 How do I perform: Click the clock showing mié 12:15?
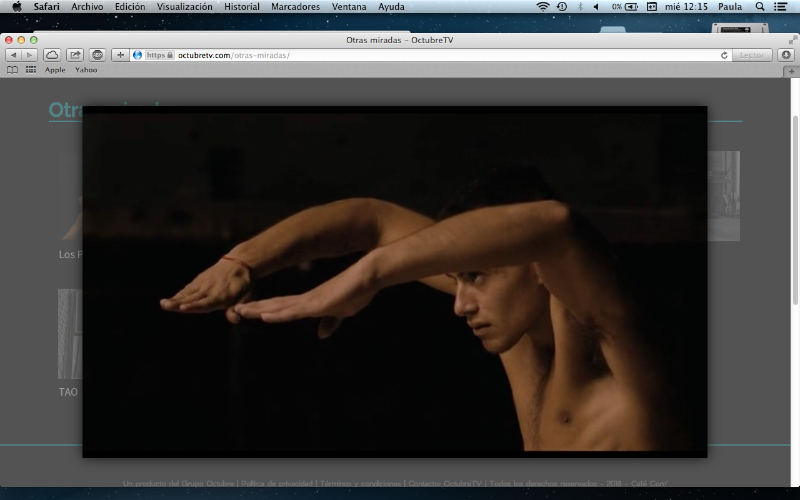pos(686,7)
